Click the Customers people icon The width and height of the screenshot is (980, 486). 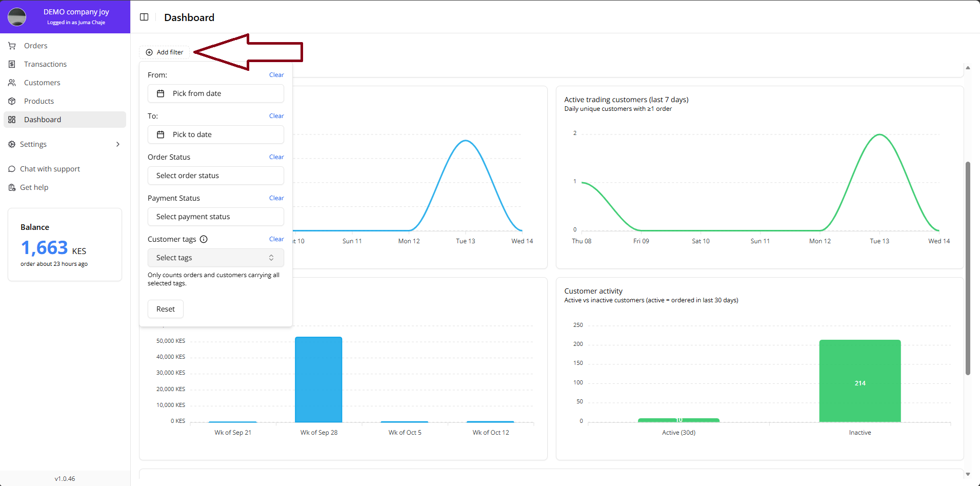12,83
